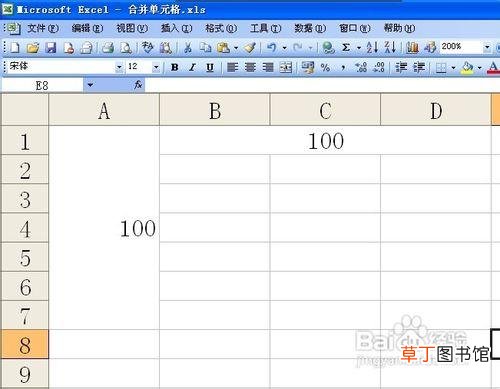The width and height of the screenshot is (500, 389).
Task: Apply Currency style formatting
Action: coord(308,67)
